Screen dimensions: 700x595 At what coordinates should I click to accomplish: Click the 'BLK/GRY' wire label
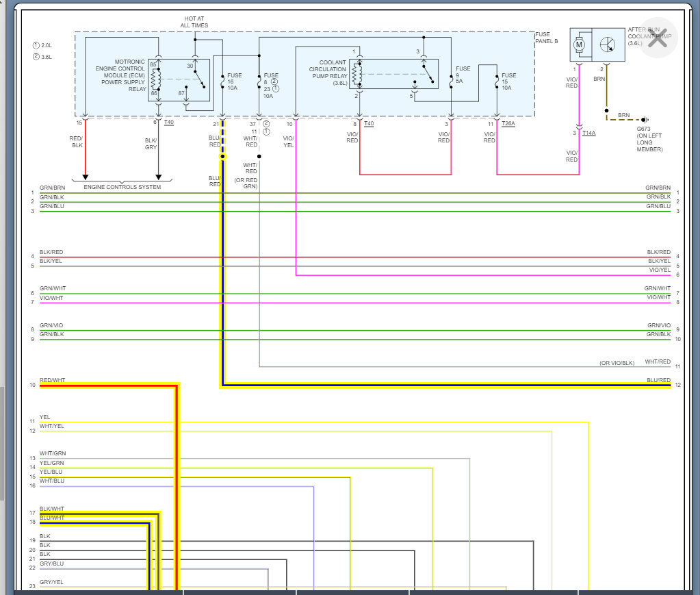pyautogui.click(x=151, y=144)
